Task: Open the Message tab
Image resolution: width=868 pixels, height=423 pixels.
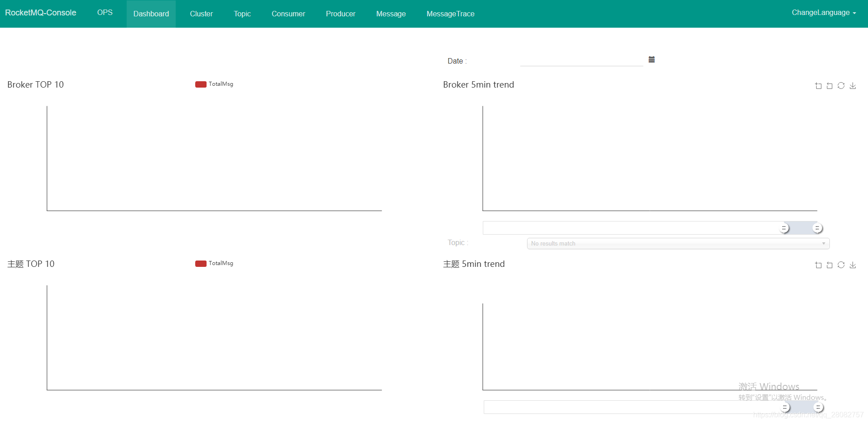Action: click(391, 14)
